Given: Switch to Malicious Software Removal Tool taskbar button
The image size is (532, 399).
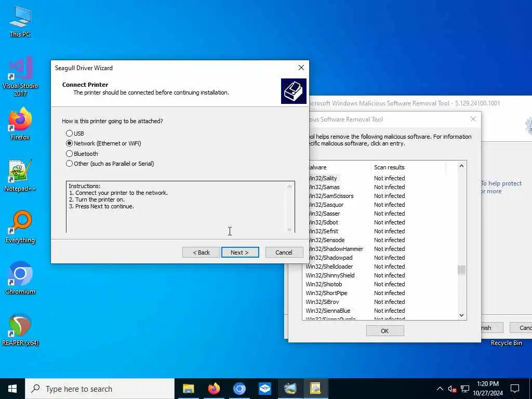Looking at the screenshot, I should click(290, 389).
